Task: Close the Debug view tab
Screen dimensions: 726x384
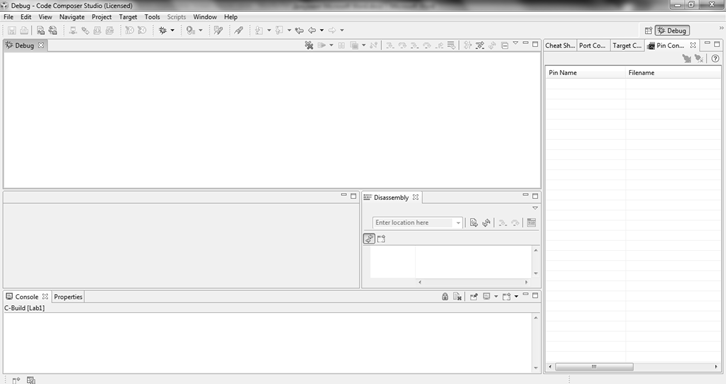Action: tap(41, 45)
